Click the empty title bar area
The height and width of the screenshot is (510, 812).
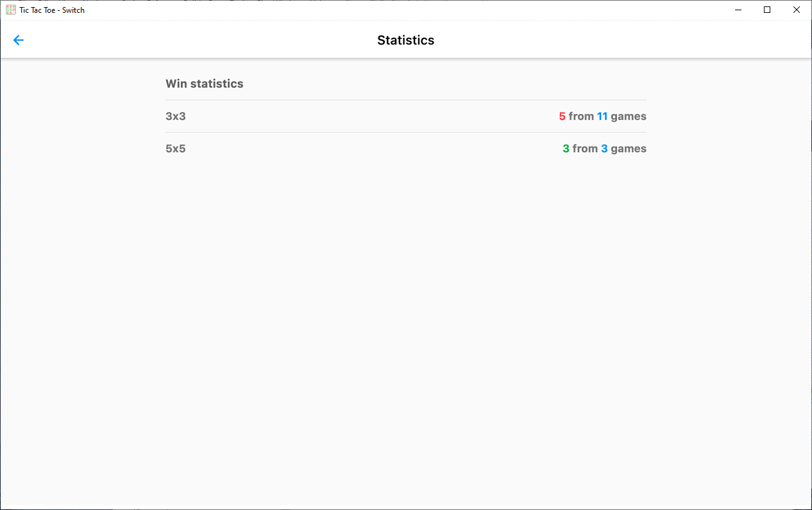(404, 10)
